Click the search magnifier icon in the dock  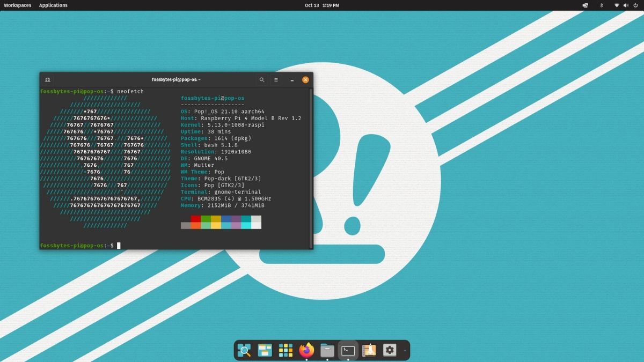point(245,350)
